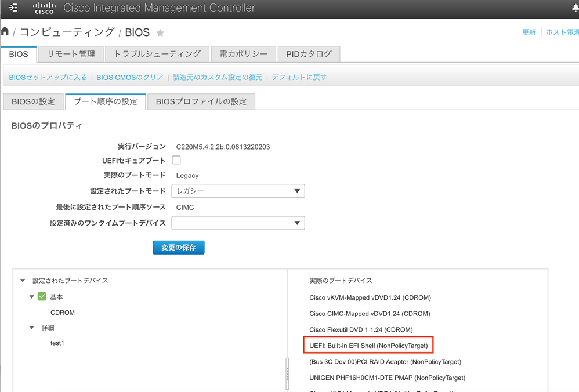Collapse the 基本 tree node
This screenshot has width=579, height=392.
point(32,297)
